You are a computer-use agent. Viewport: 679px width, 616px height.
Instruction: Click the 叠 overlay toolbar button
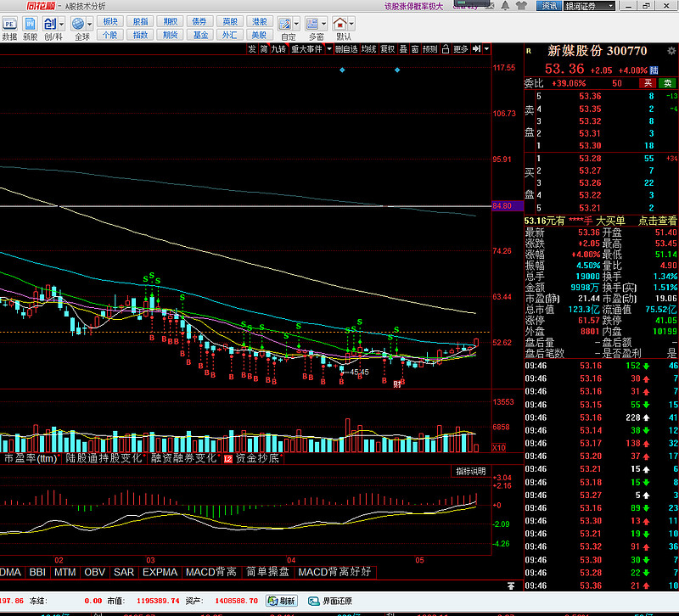coord(403,49)
